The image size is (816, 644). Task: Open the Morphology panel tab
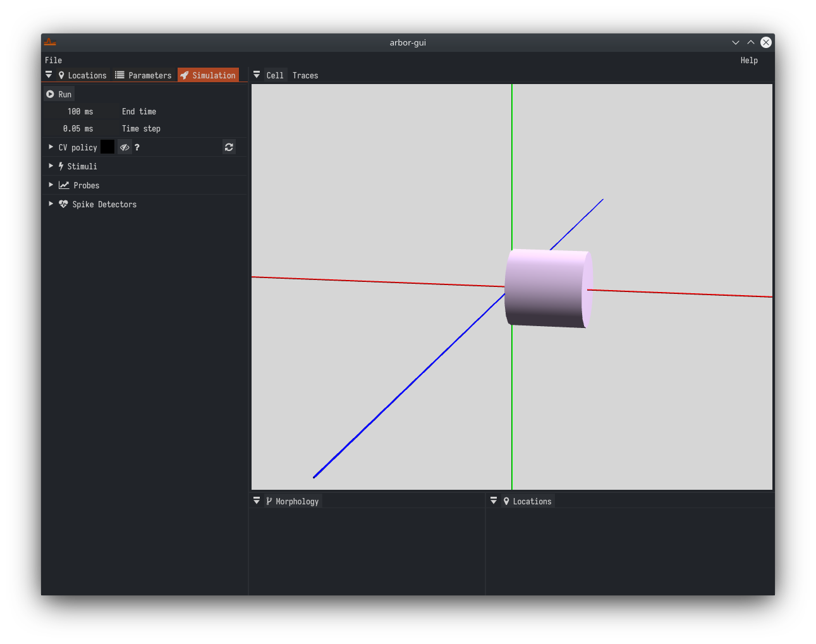point(293,501)
